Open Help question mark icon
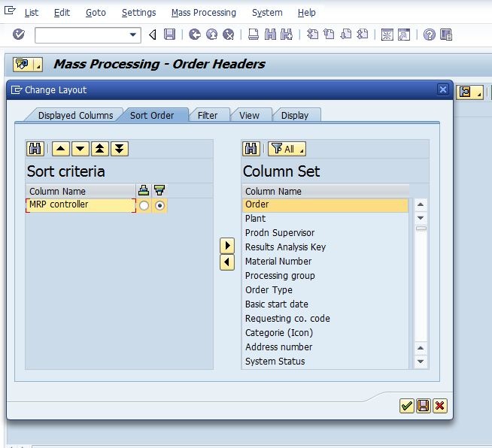Screen dimensions: 492x448 coord(430,35)
